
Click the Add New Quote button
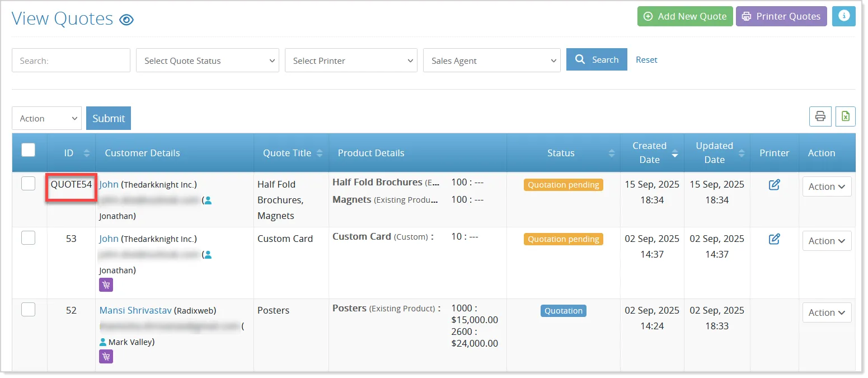pyautogui.click(x=685, y=16)
